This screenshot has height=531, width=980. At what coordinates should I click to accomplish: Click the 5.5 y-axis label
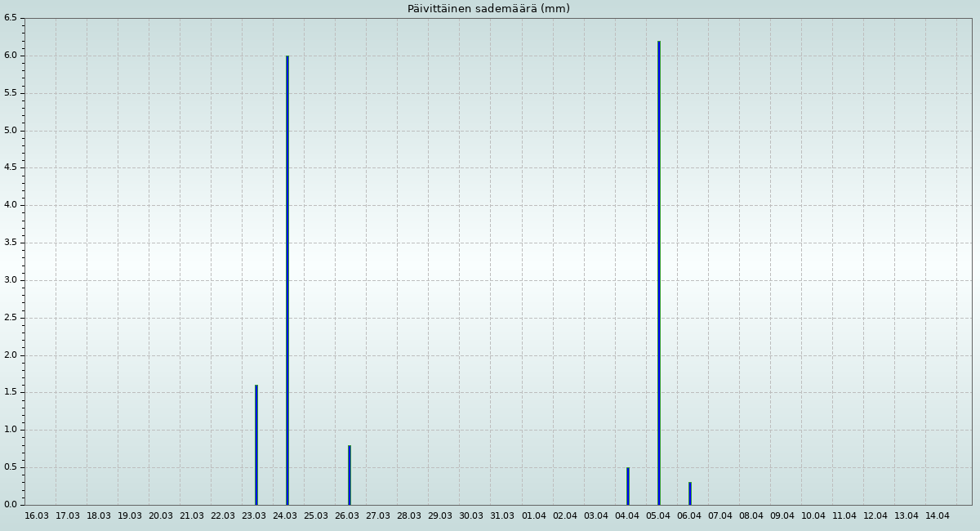pos(10,93)
